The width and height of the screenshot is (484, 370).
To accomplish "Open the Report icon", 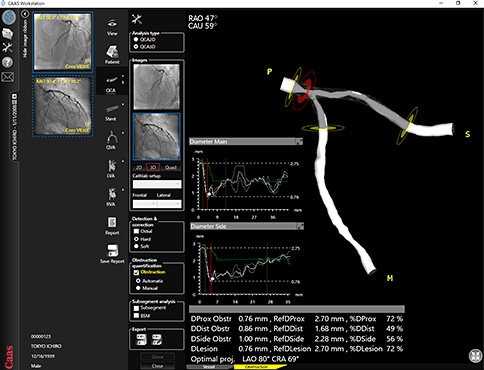I will coord(112,226).
